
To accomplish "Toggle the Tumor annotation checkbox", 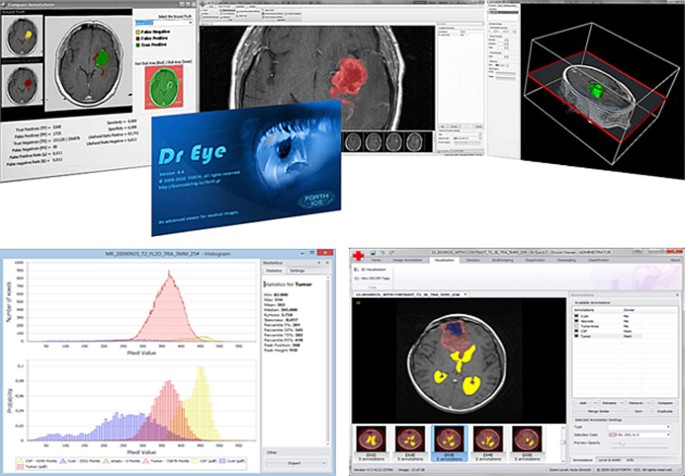I will point(576,336).
